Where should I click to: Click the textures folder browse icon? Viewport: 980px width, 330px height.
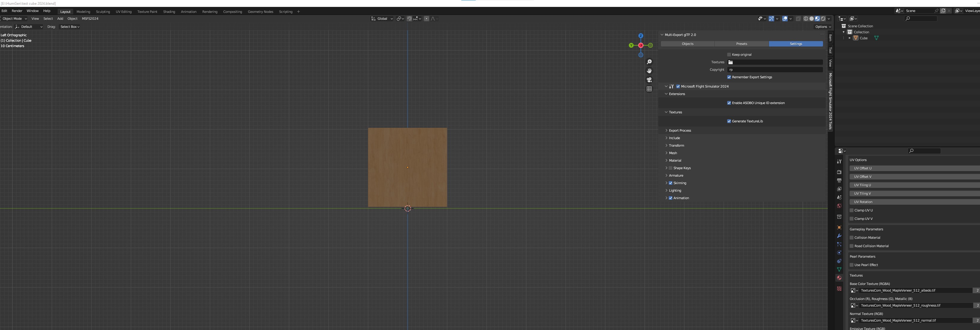pos(731,62)
